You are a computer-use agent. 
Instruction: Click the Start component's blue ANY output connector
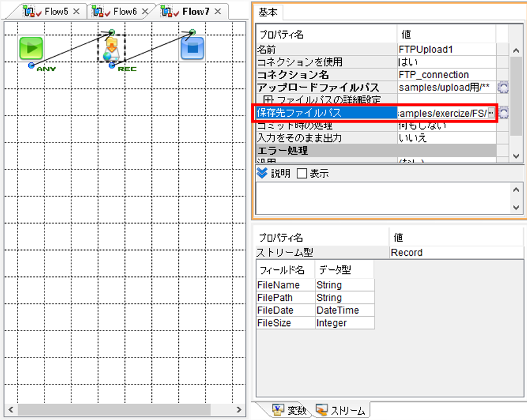(31, 65)
